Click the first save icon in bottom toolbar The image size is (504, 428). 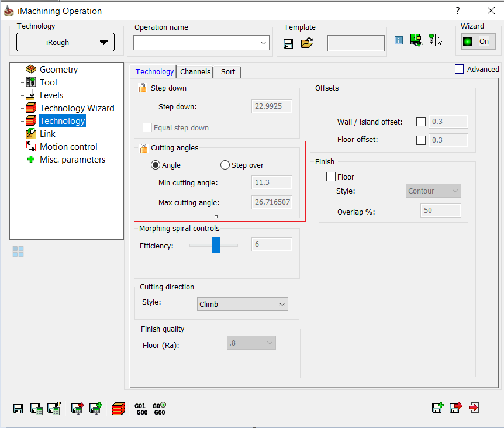point(18,409)
